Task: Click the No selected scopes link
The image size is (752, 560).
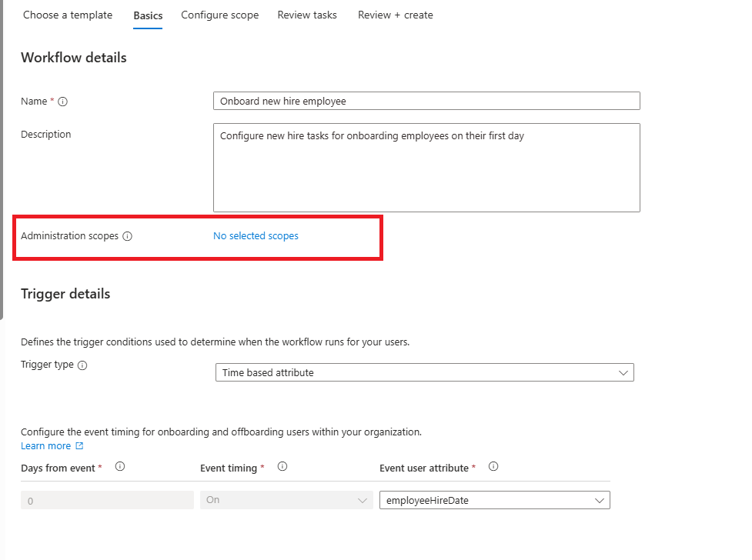Action: (x=256, y=236)
